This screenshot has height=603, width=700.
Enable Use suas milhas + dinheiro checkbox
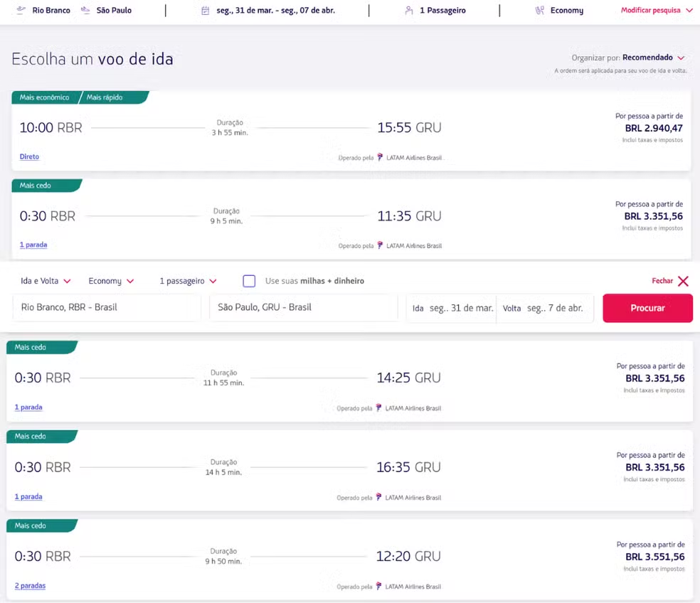pyautogui.click(x=249, y=281)
